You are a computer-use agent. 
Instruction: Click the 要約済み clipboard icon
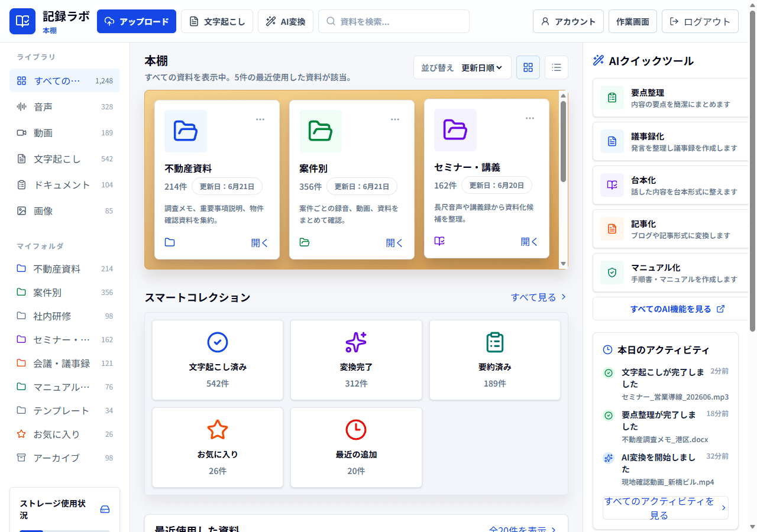(495, 342)
